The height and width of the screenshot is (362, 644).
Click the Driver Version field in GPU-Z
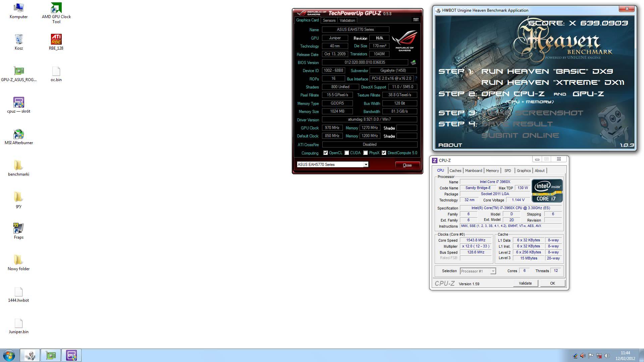click(x=369, y=119)
